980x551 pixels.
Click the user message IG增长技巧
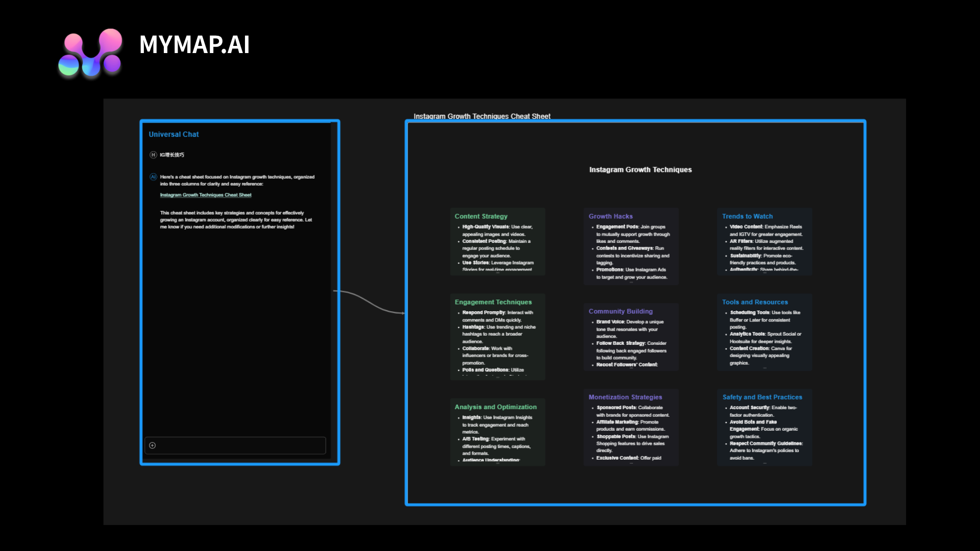(172, 155)
